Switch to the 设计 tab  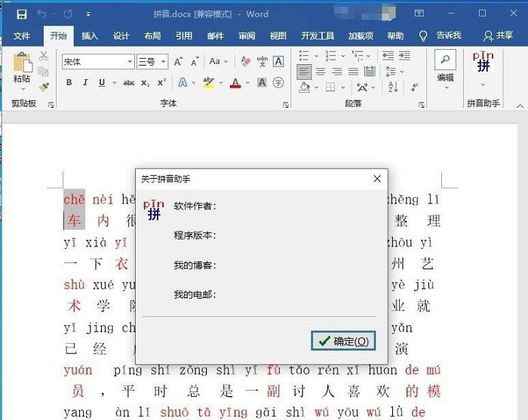click(121, 35)
